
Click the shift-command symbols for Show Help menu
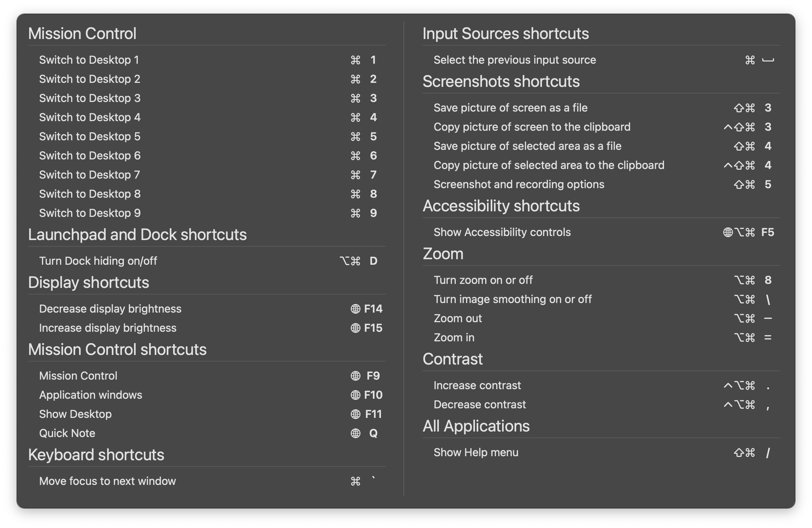point(744,452)
